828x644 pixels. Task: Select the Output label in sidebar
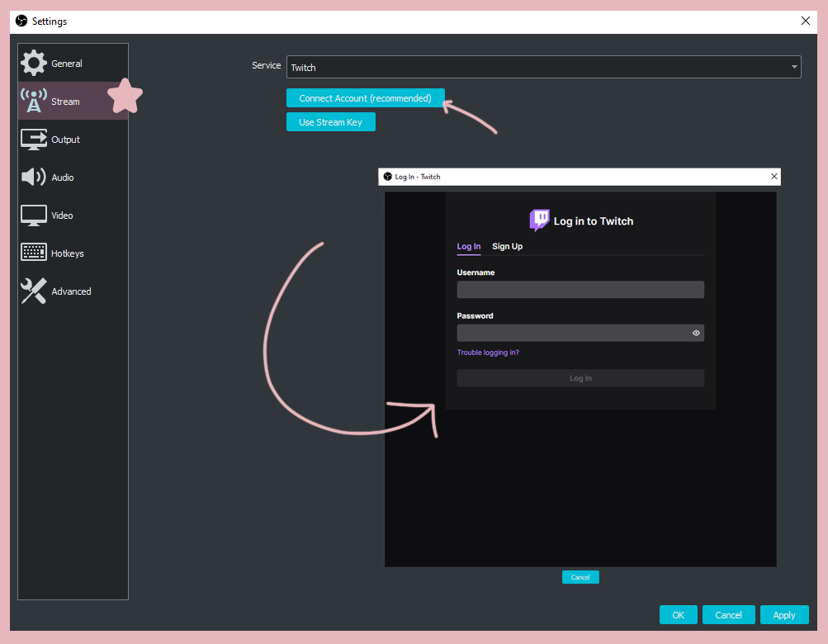65,140
